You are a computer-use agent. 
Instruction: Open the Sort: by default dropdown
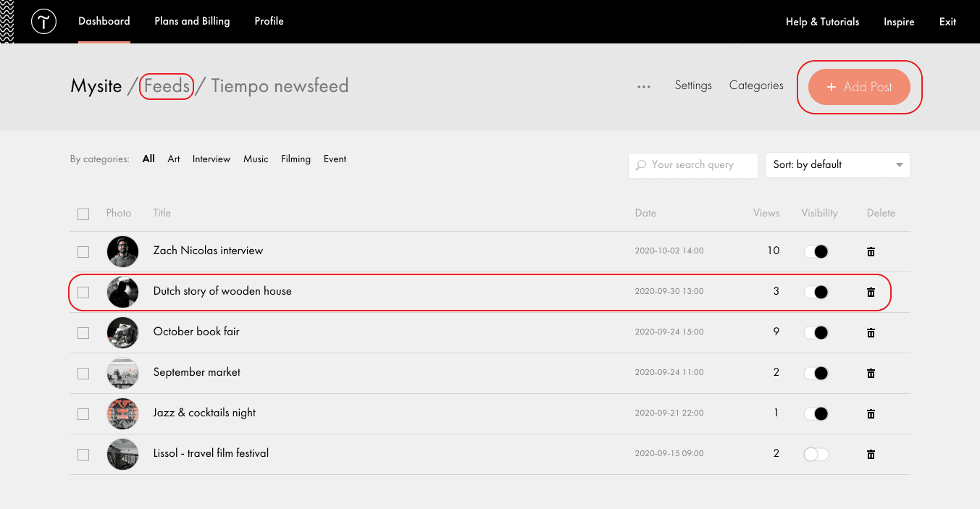[837, 165]
